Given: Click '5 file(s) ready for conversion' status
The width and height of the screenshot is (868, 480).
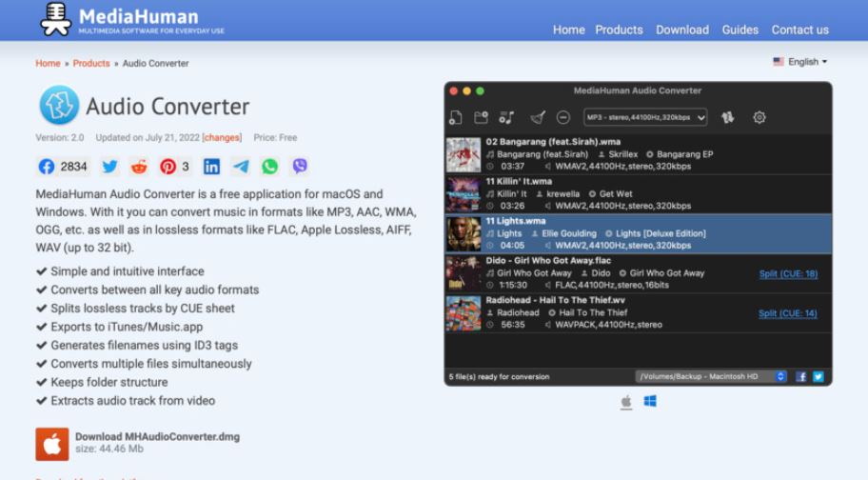Looking at the screenshot, I should coord(499,376).
